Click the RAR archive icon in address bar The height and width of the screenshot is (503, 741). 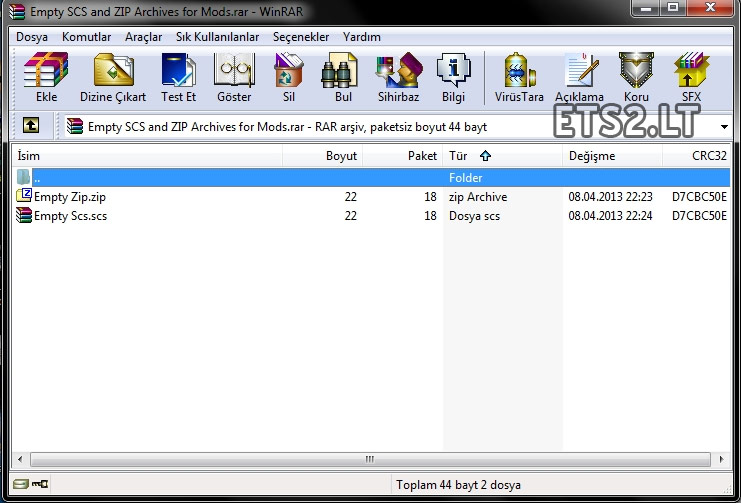coord(75,126)
